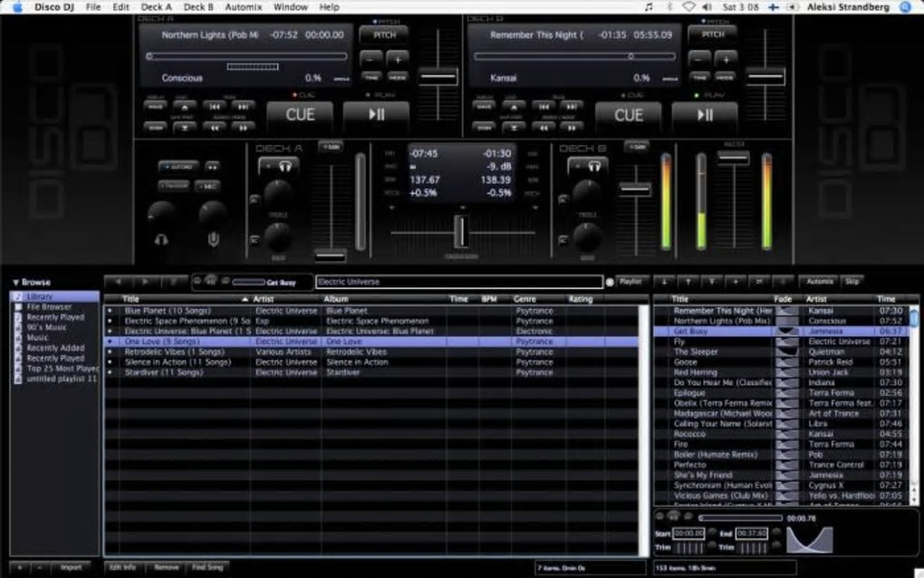924x578 pixels.
Task: Toggle the Playlist radio button
Action: (610, 282)
